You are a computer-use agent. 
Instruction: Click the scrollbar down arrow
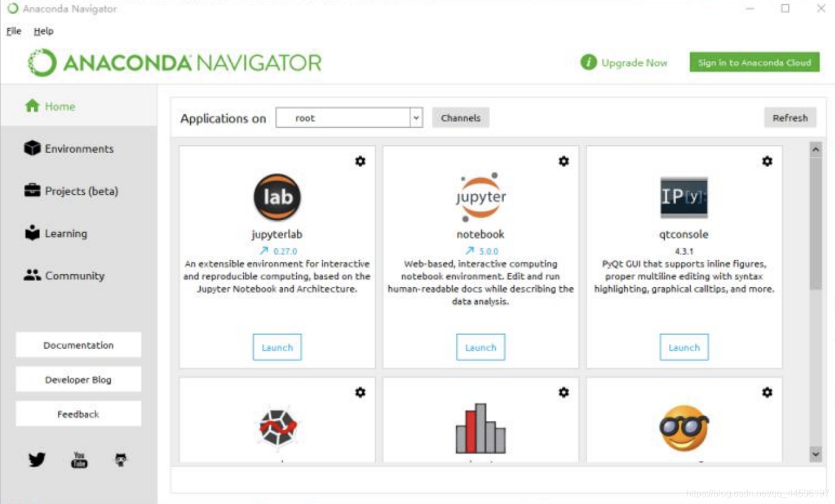tap(816, 454)
